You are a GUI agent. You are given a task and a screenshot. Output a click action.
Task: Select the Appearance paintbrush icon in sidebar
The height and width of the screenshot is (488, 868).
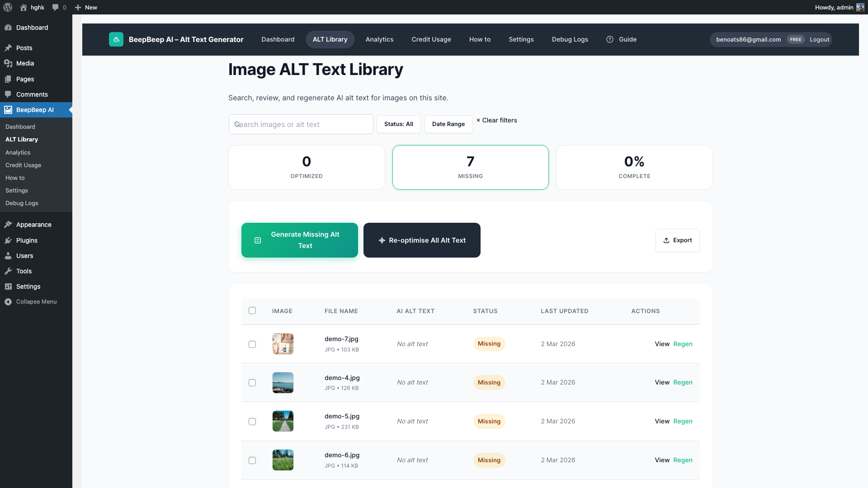point(8,224)
